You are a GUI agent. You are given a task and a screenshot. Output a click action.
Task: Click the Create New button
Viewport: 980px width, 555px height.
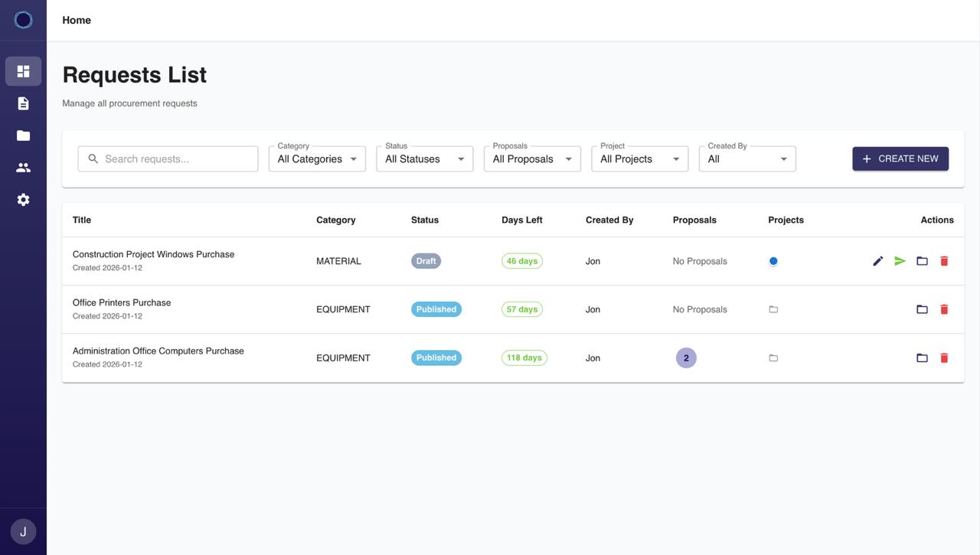coord(900,158)
